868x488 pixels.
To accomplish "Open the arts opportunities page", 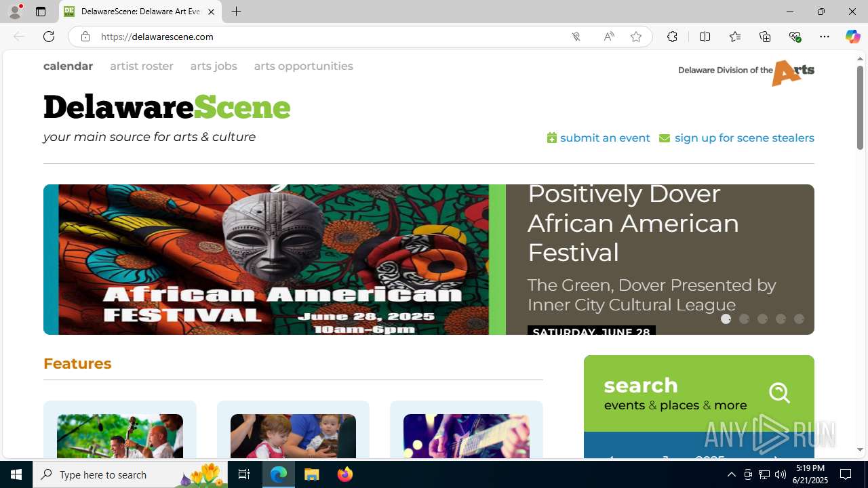I will click(x=304, y=66).
